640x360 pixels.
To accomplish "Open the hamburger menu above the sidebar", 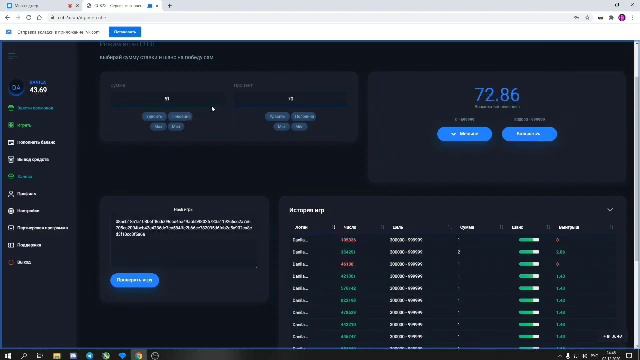I will pyautogui.click(x=12, y=56).
